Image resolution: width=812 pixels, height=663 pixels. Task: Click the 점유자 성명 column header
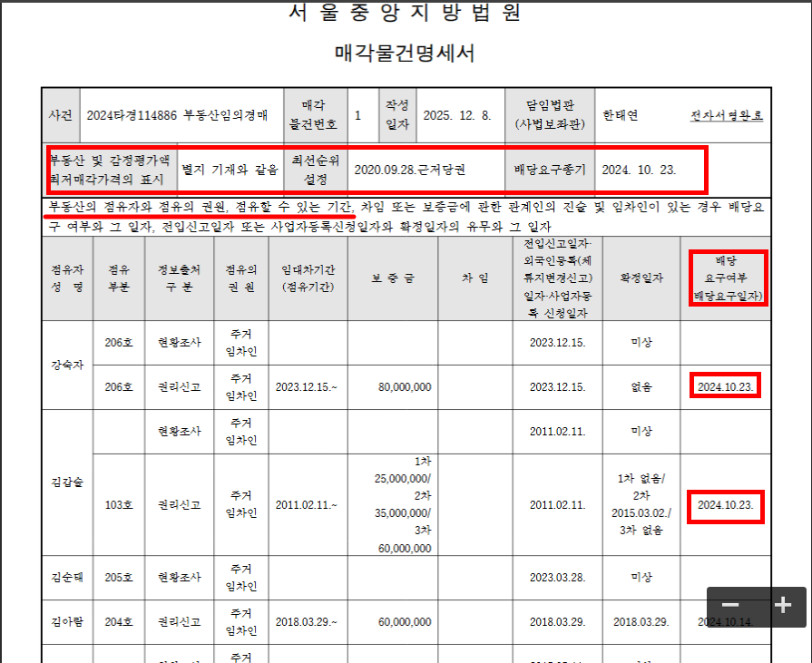[x=67, y=278]
